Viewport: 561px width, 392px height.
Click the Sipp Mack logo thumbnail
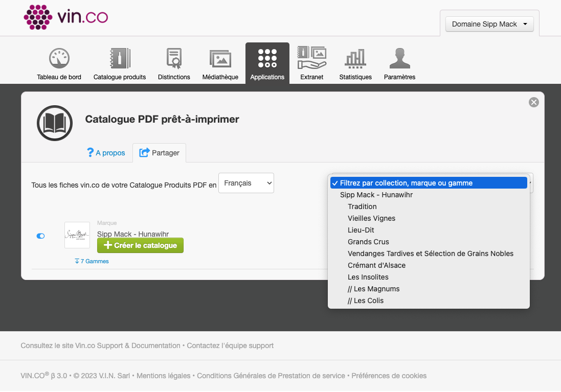click(77, 235)
